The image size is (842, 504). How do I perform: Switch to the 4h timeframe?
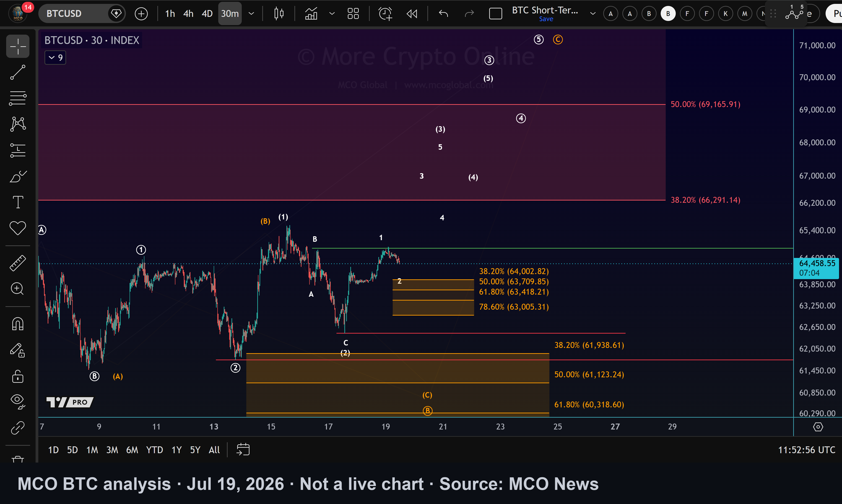(188, 14)
